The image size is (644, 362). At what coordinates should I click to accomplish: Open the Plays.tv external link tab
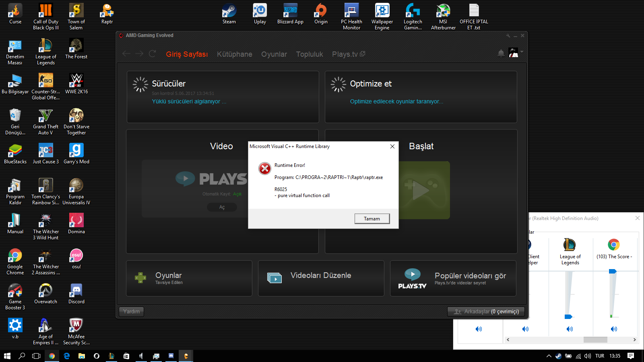pos(349,54)
